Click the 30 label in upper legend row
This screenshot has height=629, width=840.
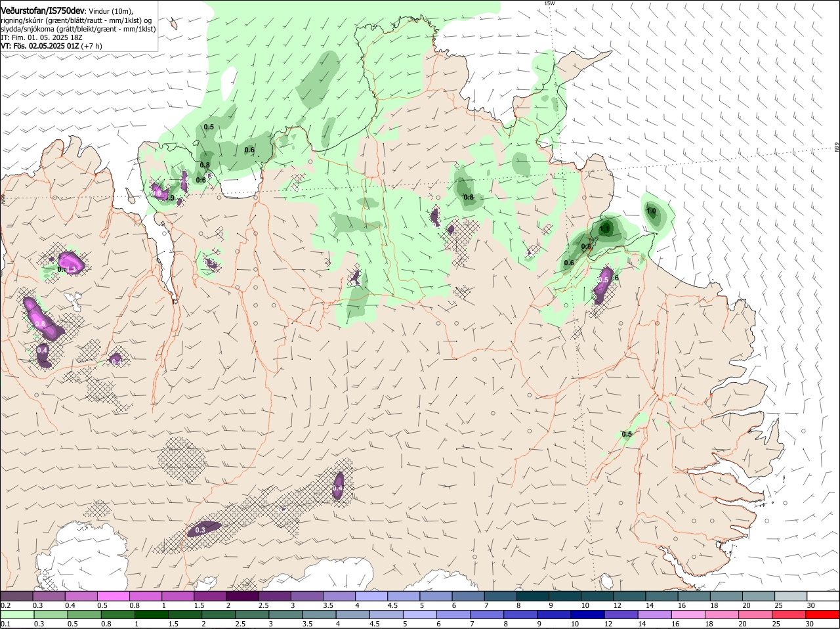(811, 605)
